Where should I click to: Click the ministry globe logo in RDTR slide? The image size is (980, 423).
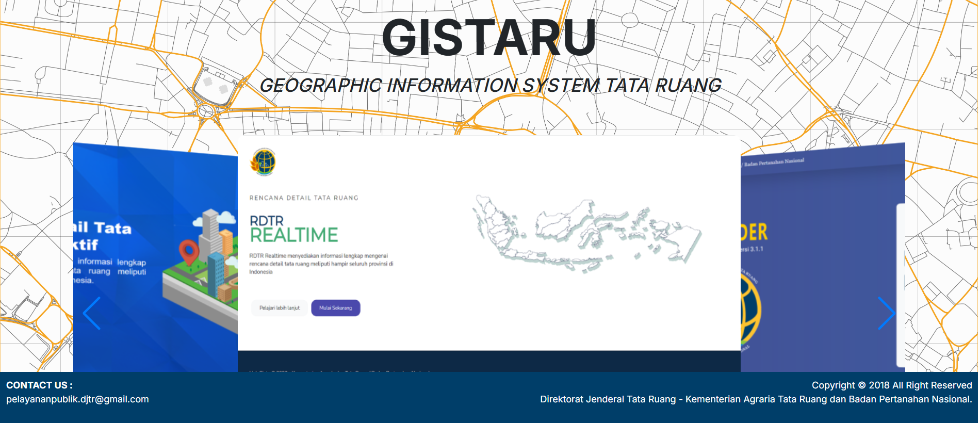pos(264,162)
